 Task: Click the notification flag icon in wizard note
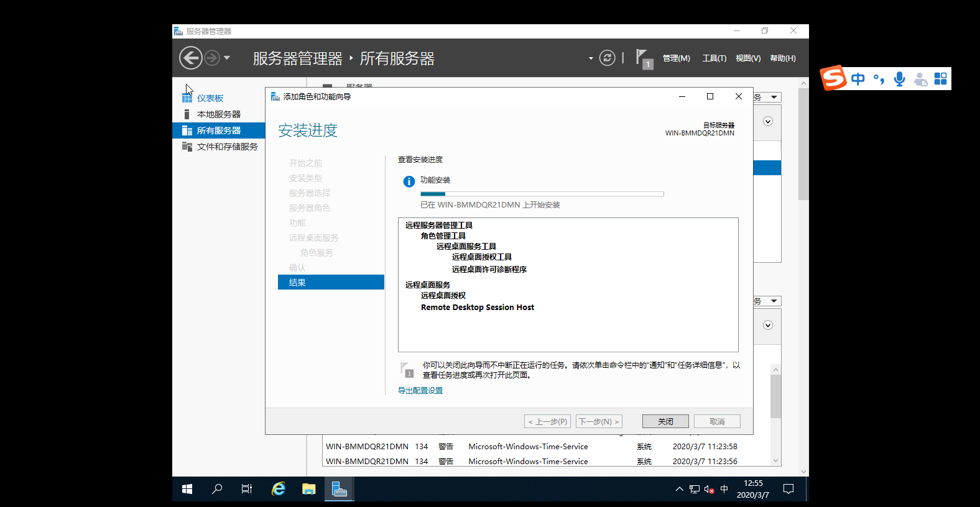(x=407, y=370)
